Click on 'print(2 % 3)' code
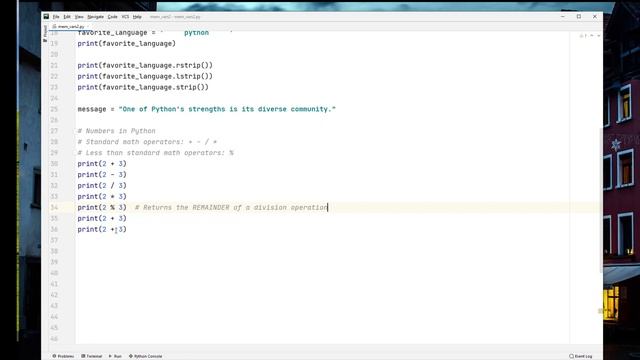Viewport: 640px width, 360px height. point(102,208)
